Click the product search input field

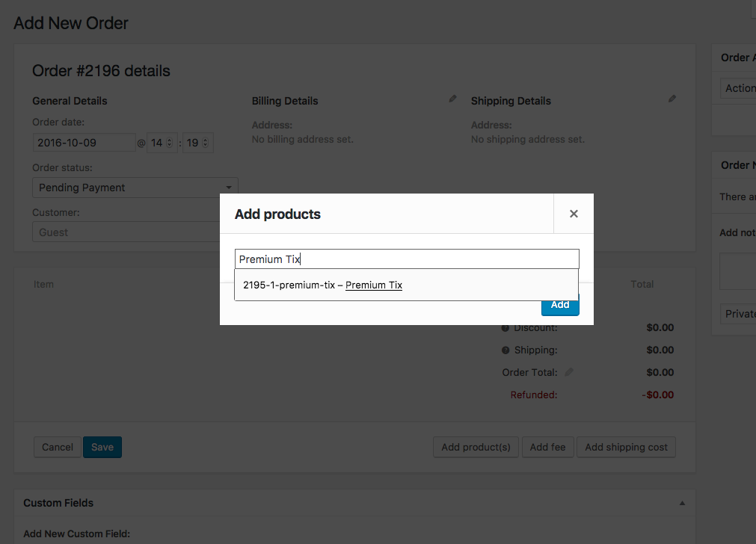(407, 259)
